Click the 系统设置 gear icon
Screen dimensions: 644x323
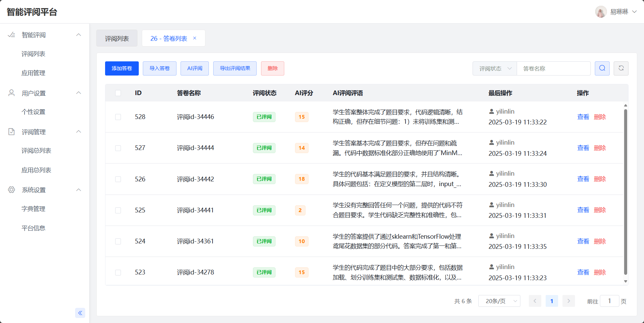(x=11, y=189)
